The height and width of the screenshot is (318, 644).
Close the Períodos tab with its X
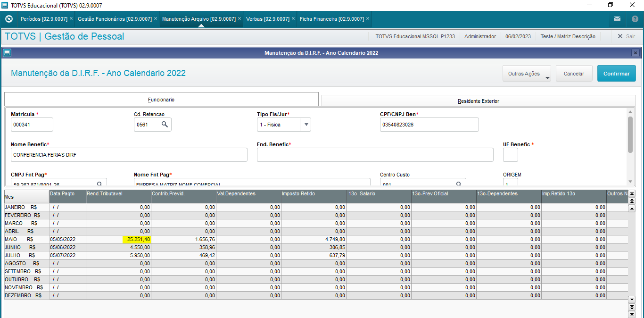tap(71, 18)
